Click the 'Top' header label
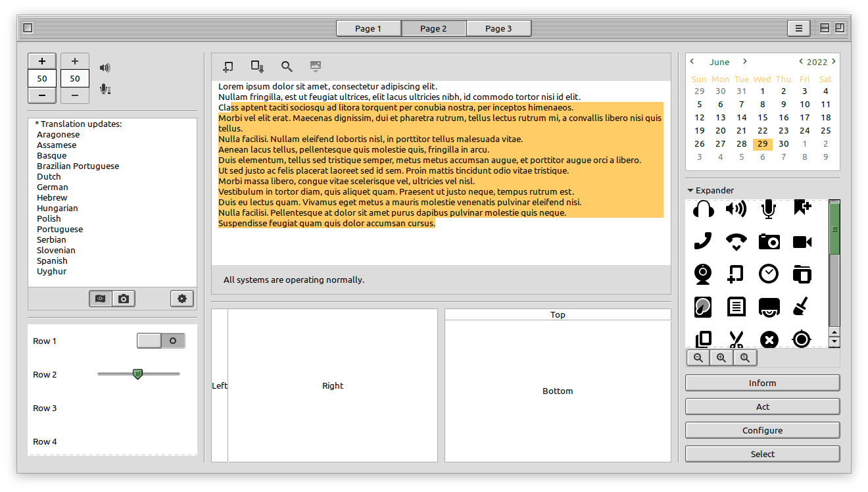 558,314
